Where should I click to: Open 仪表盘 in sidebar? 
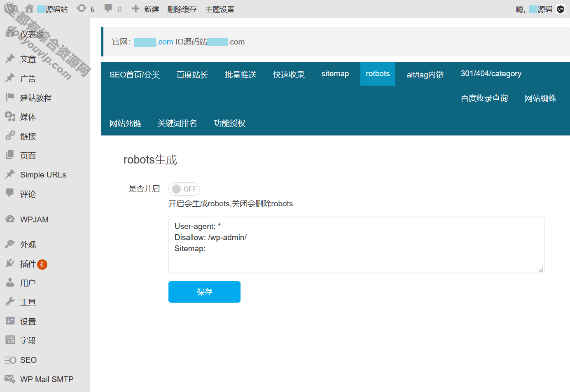pos(32,34)
